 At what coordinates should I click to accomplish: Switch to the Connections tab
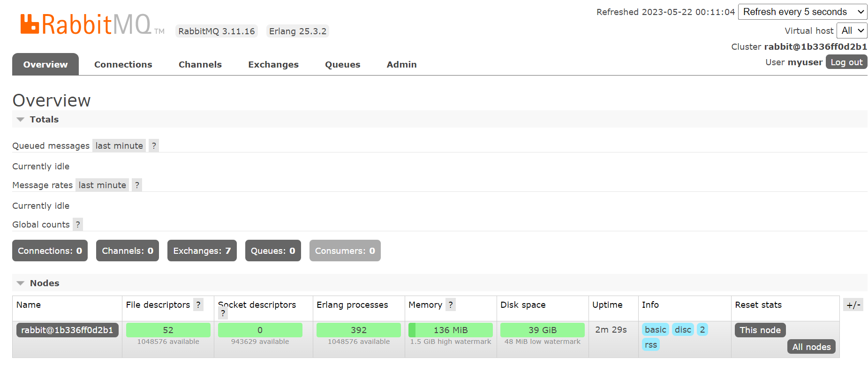coord(123,64)
